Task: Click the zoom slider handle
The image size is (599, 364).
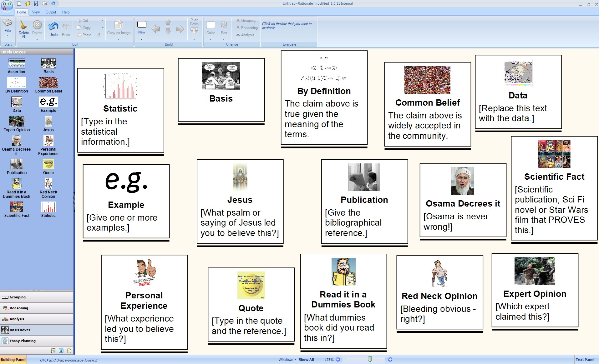Action: pyautogui.click(x=370, y=359)
